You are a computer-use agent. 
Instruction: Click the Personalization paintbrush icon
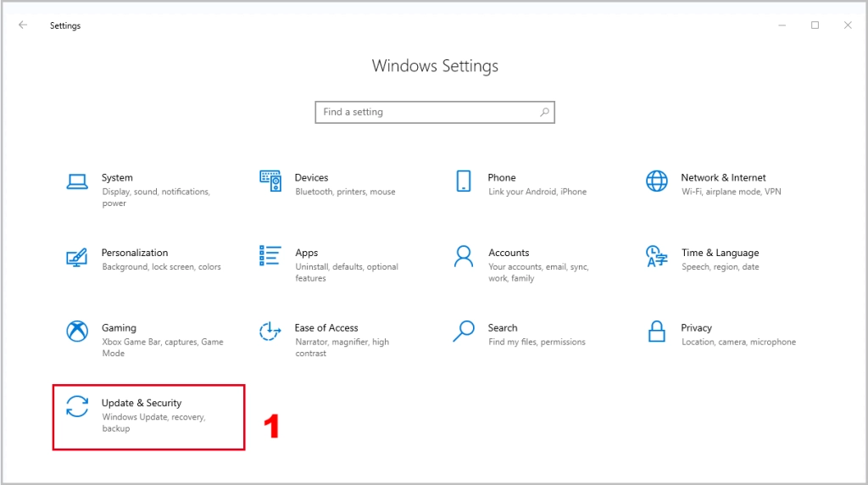tap(77, 258)
